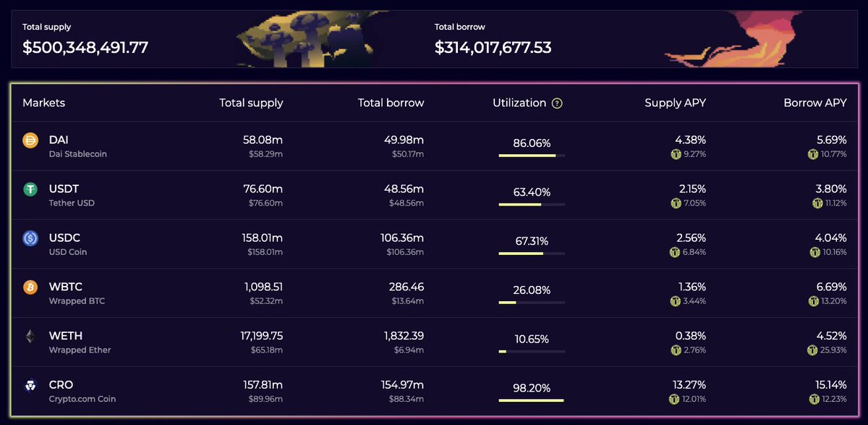Click reward token icon beside DAI 10.77%
Screen dimensions: 868x425
tap(813, 154)
